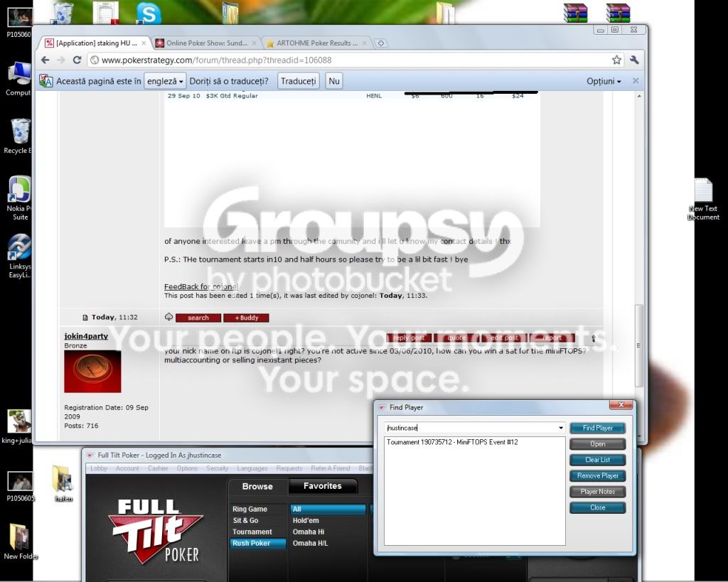Click the 'report' post button
728x582 pixels.
click(x=552, y=338)
